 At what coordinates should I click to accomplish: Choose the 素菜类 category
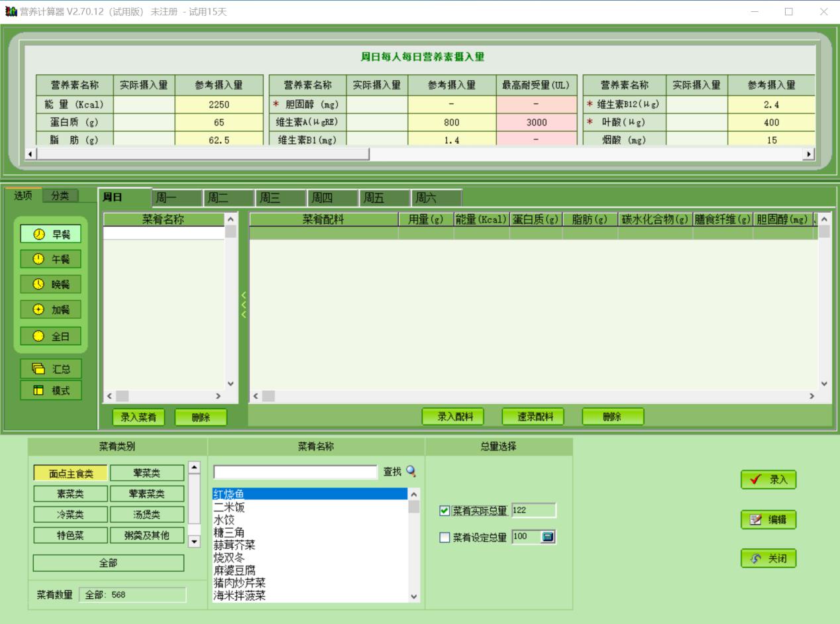[x=70, y=494]
